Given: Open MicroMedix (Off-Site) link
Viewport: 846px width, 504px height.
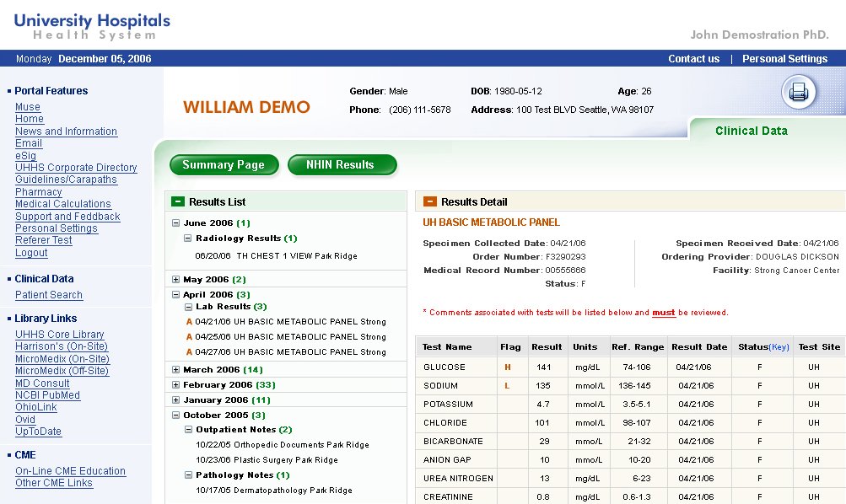Looking at the screenshot, I should pos(62,370).
